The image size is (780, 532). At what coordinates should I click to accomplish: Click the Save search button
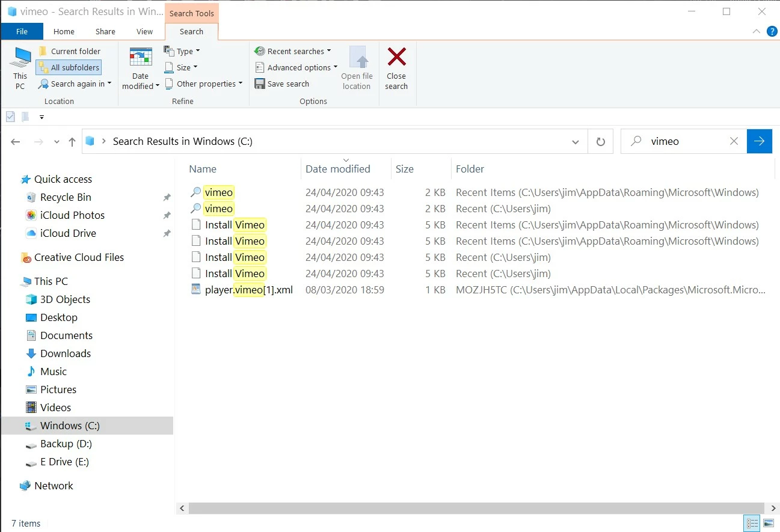[281, 84]
